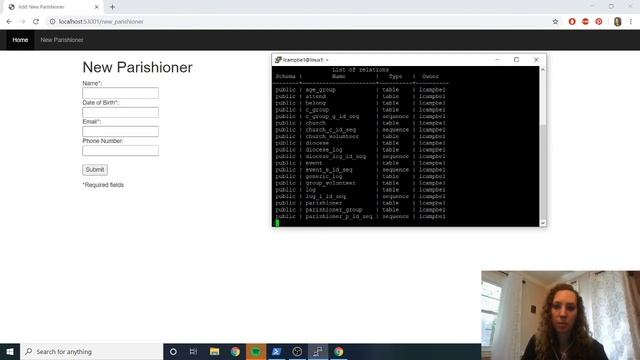Screen dimensions: 640x360
Task: Click 'parishioner_group' row in terminal
Action: (x=360, y=210)
